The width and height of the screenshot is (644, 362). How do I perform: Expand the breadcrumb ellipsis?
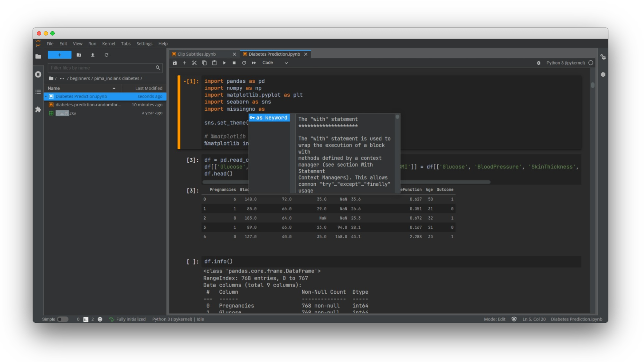tap(62, 78)
